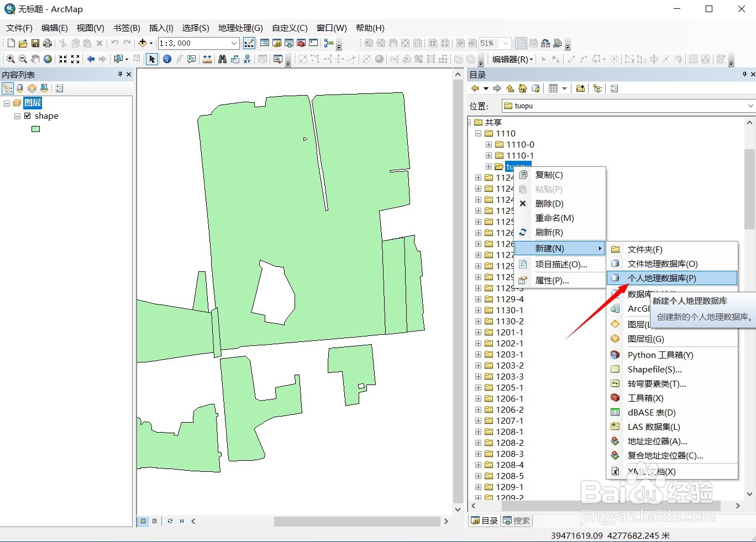
Task: Open the Python window icon
Action: [313, 43]
